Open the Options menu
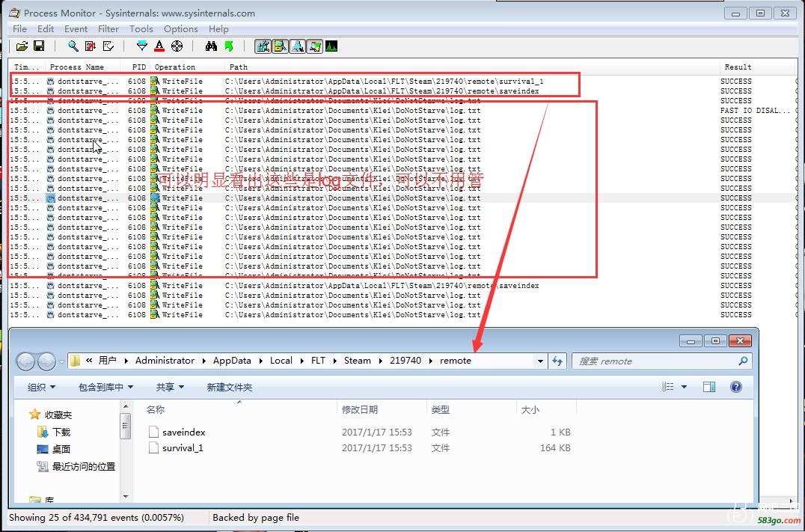Image resolution: width=805 pixels, height=532 pixels. tap(181, 29)
